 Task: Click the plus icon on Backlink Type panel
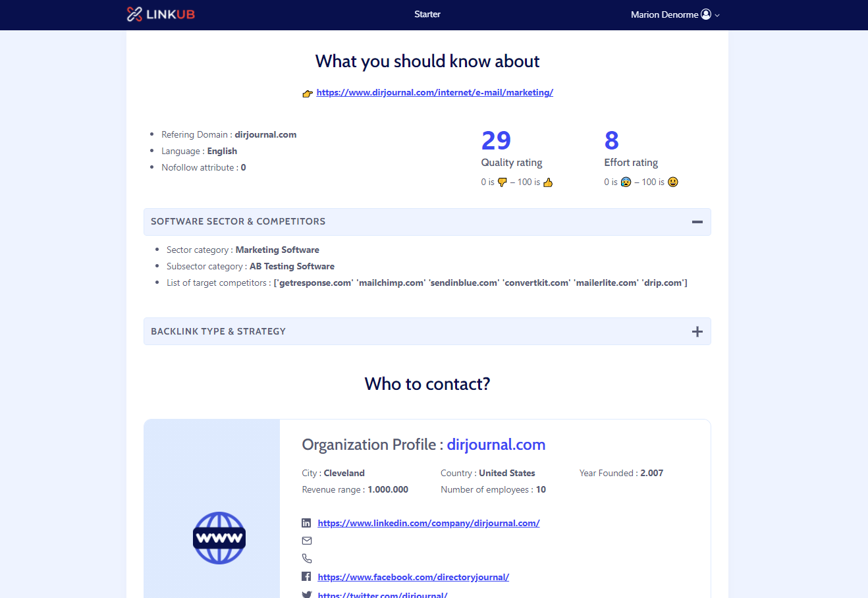(x=697, y=331)
